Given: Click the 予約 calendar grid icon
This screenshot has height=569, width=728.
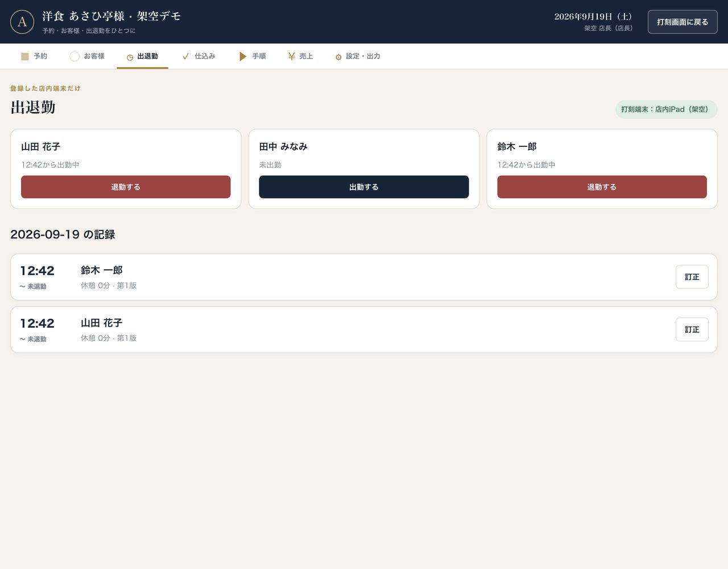Looking at the screenshot, I should (25, 56).
